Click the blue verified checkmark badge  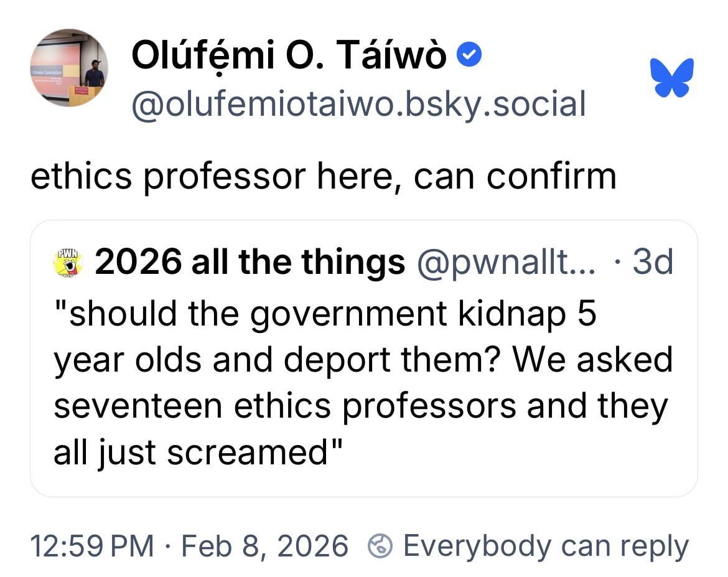tap(469, 57)
